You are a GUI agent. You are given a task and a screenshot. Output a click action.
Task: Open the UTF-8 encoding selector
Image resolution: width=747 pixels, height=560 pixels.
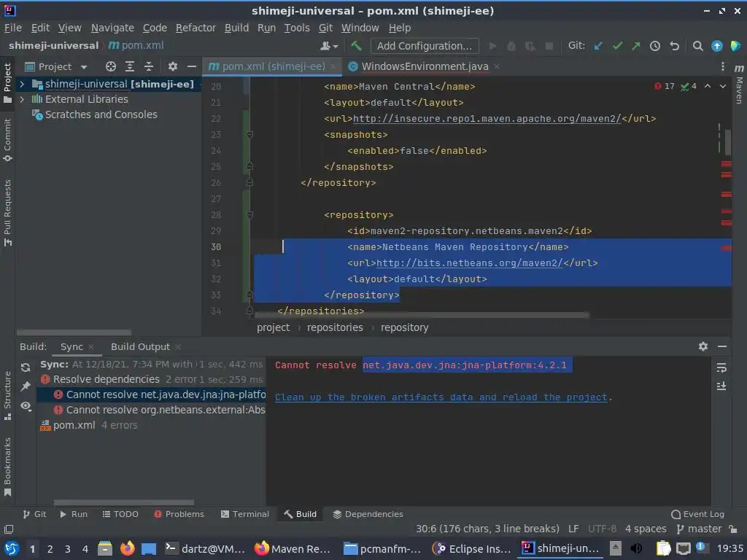[x=602, y=529]
